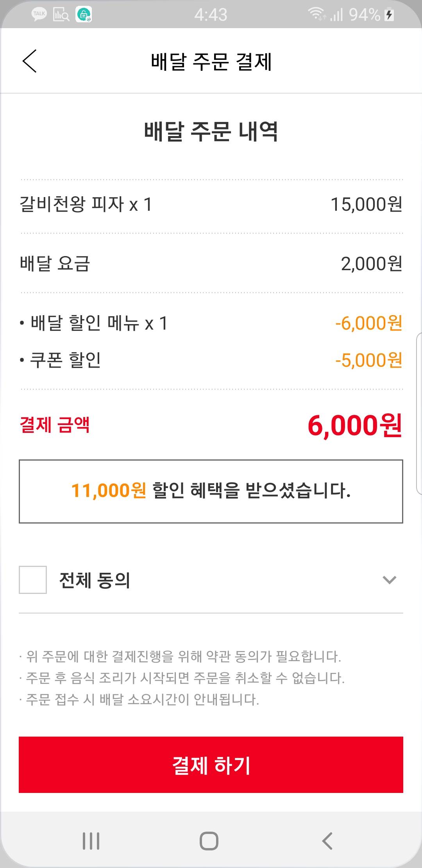Image resolution: width=422 pixels, height=868 pixels.
Task: Tap the back arrow in the header
Action: pyautogui.click(x=30, y=61)
